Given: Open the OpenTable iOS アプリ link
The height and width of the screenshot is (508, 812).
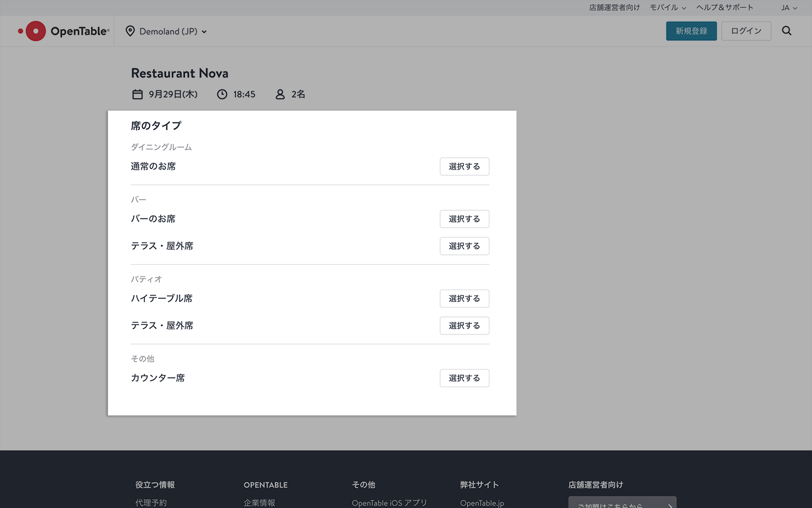Looking at the screenshot, I should [x=389, y=503].
